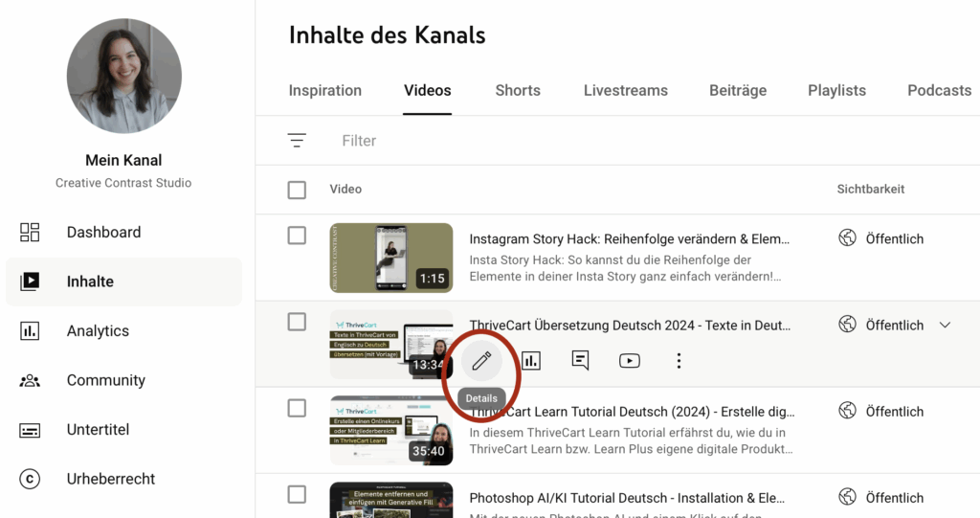Click globe icon for Photoshop AI/KI Tutorial
Viewport: 980px width, 518px height.
click(x=847, y=497)
